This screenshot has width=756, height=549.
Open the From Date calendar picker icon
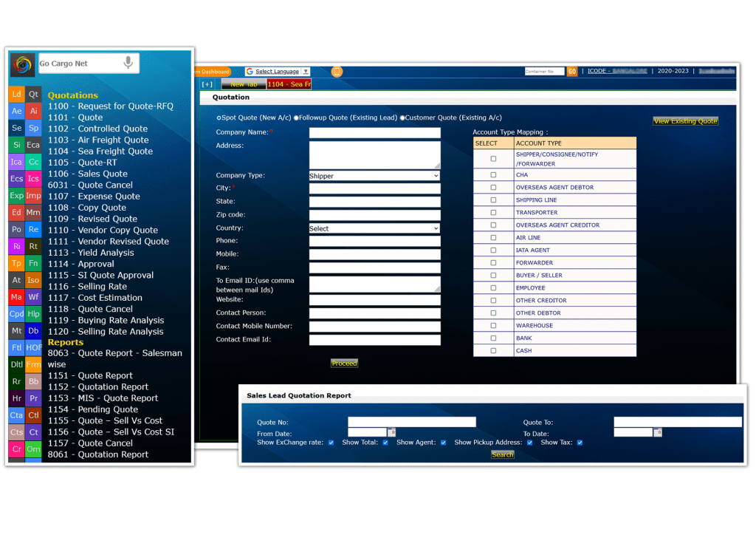point(392,432)
